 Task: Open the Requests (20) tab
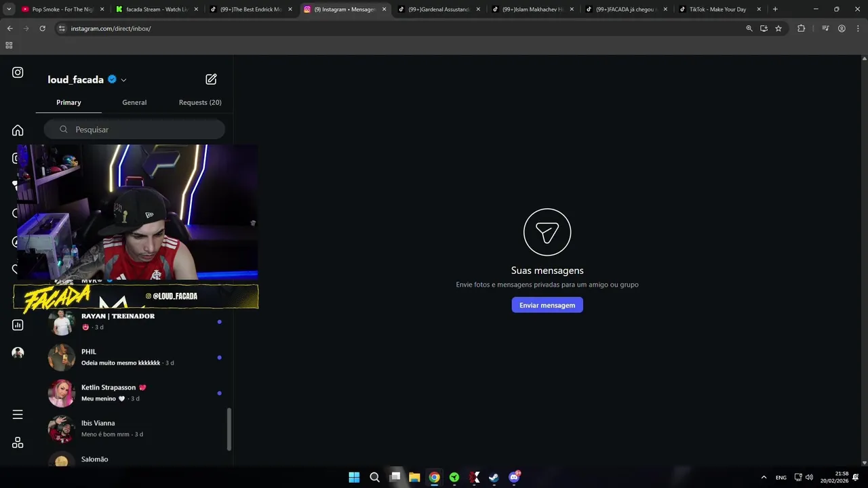[x=200, y=102]
